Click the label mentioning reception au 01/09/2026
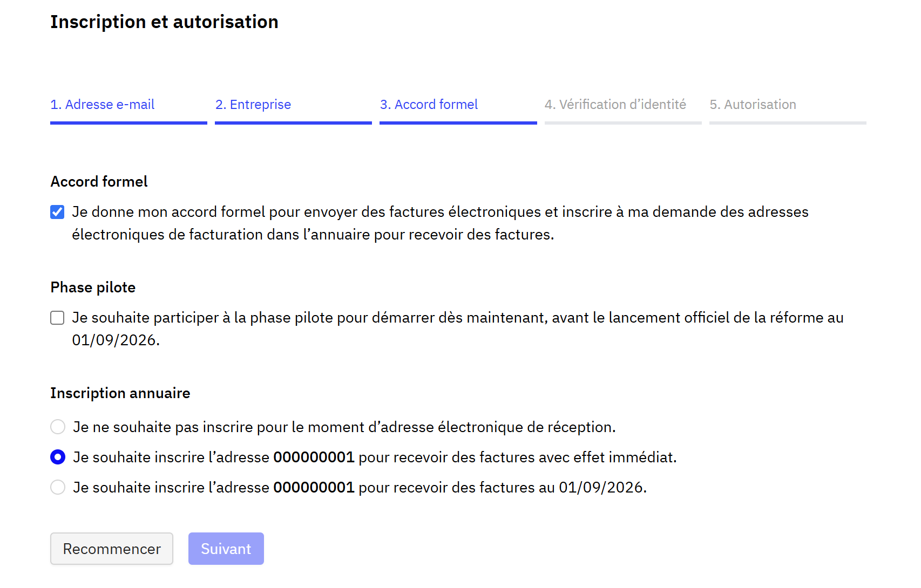Viewport: 921px width, 588px height. pos(360,488)
